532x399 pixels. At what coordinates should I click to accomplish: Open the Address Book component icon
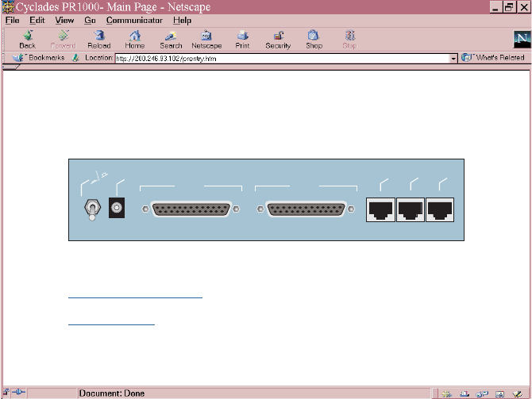[499, 393]
